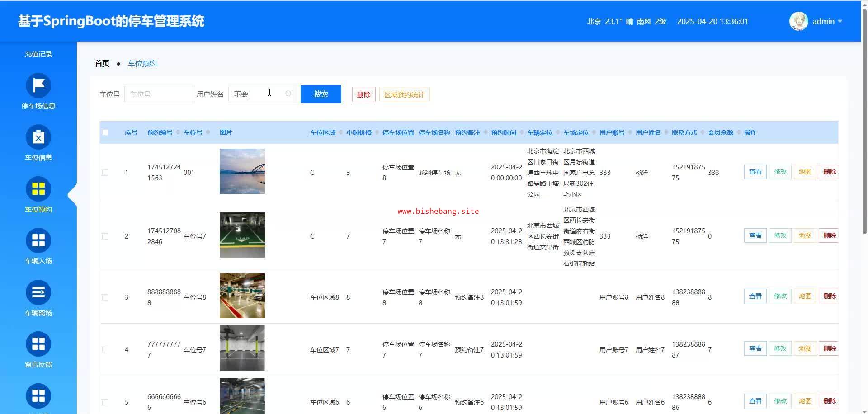
Task: Check the row 1 checkbox
Action: pyautogui.click(x=105, y=173)
